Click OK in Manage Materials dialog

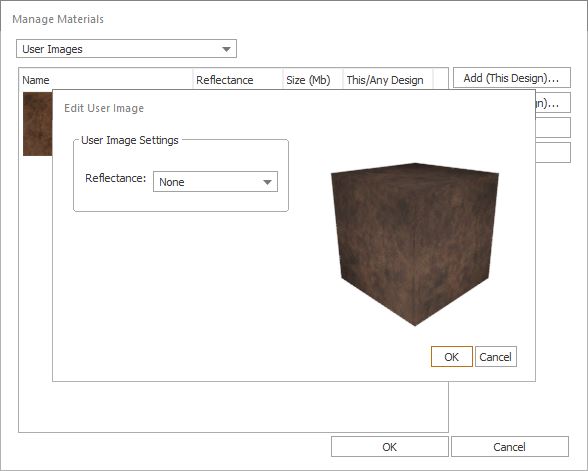[x=390, y=447]
